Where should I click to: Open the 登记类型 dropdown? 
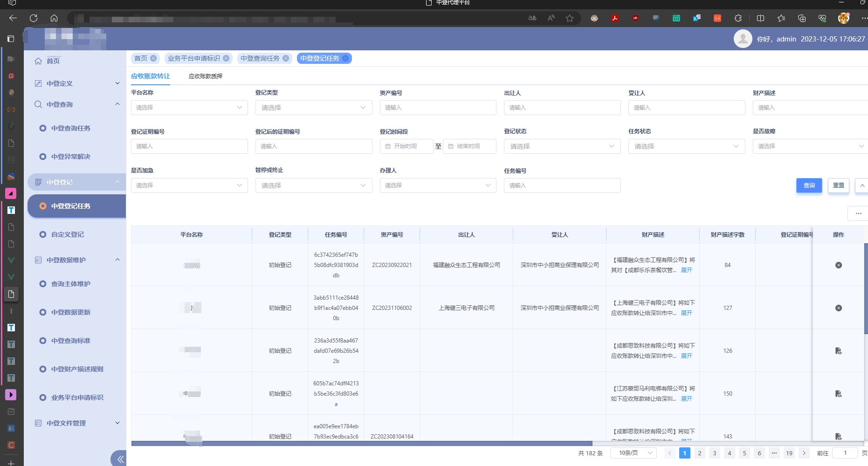[314, 108]
